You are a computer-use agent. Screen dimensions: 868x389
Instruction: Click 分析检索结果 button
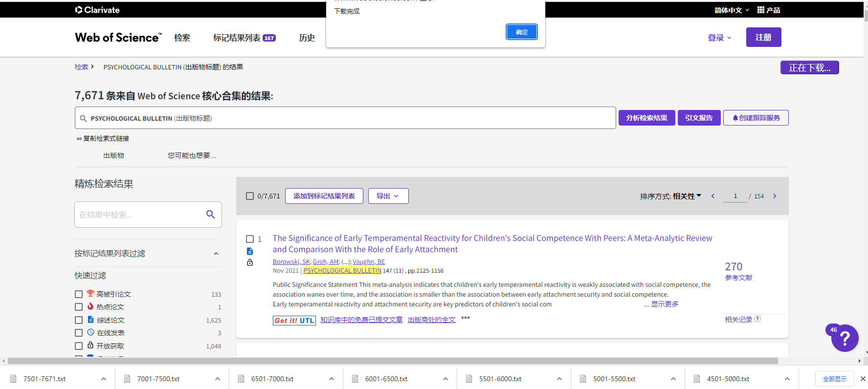coord(646,118)
